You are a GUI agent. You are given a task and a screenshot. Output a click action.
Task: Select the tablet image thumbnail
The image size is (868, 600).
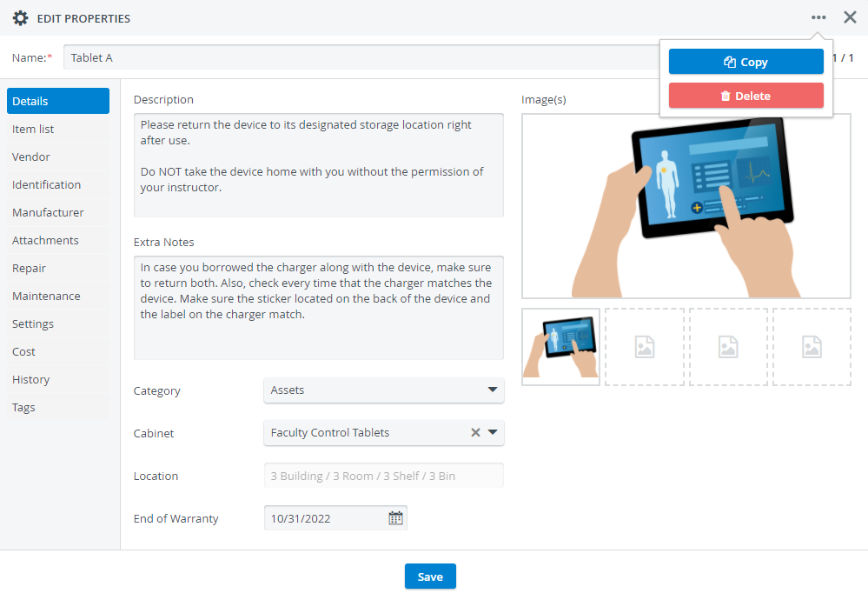click(x=560, y=347)
